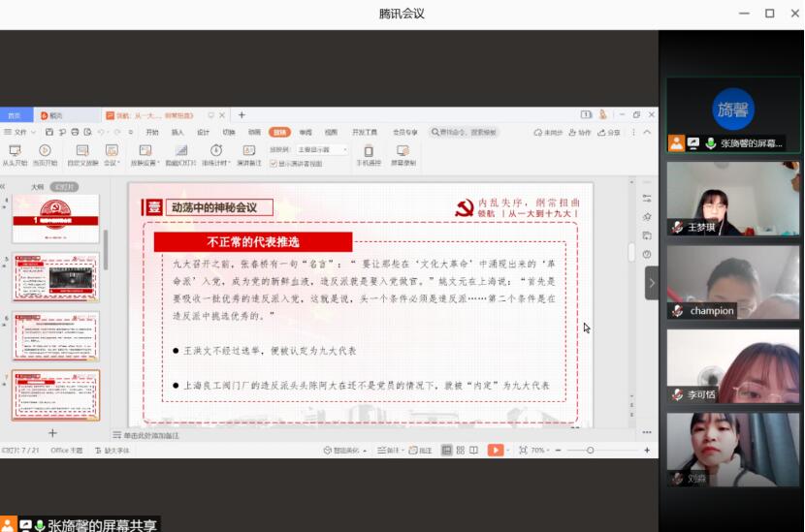Switch sidebar to 大纲 outline view
The image size is (805, 532).
37,187
